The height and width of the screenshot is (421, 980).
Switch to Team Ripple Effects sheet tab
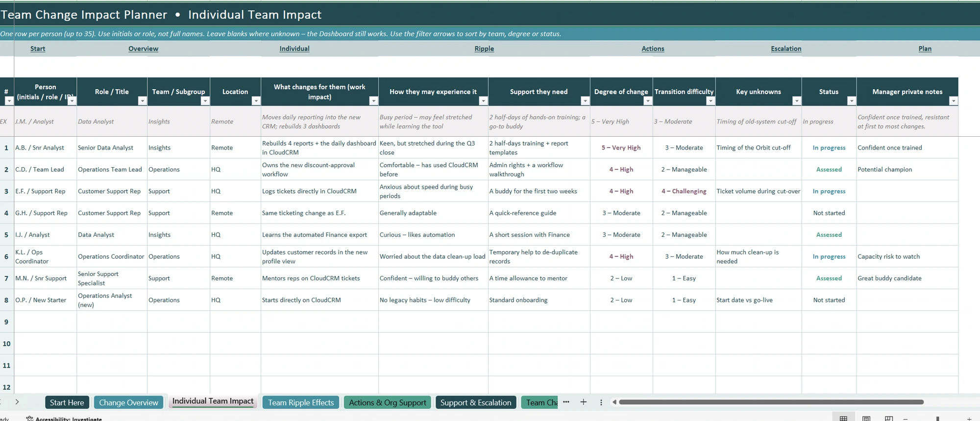301,402
